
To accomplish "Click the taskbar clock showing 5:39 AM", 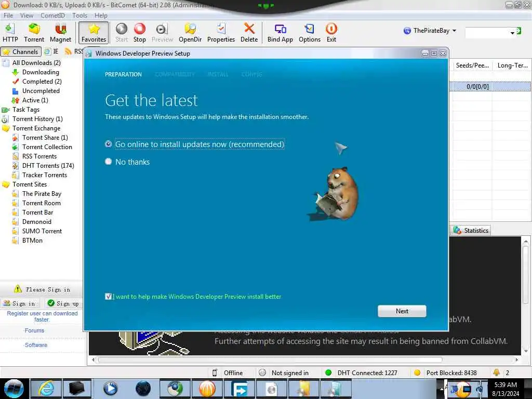I will (x=506, y=389).
